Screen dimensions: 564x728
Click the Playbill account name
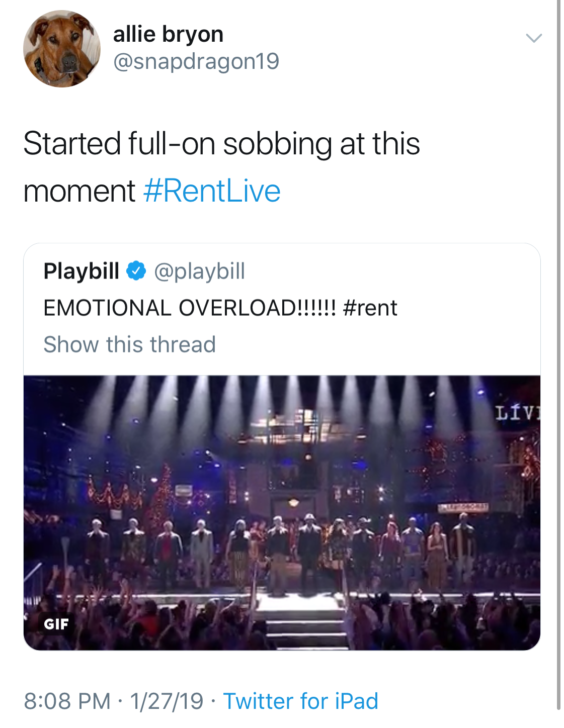[82, 271]
